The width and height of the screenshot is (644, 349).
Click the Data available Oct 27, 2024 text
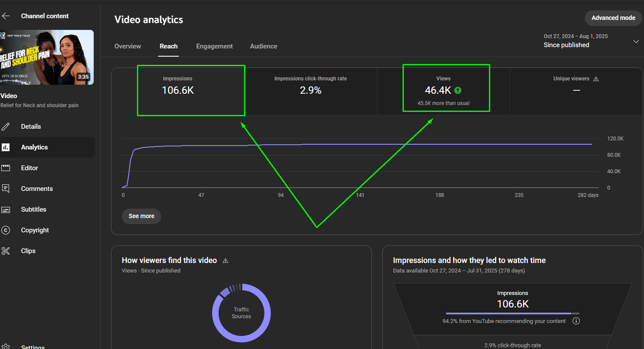point(459,271)
